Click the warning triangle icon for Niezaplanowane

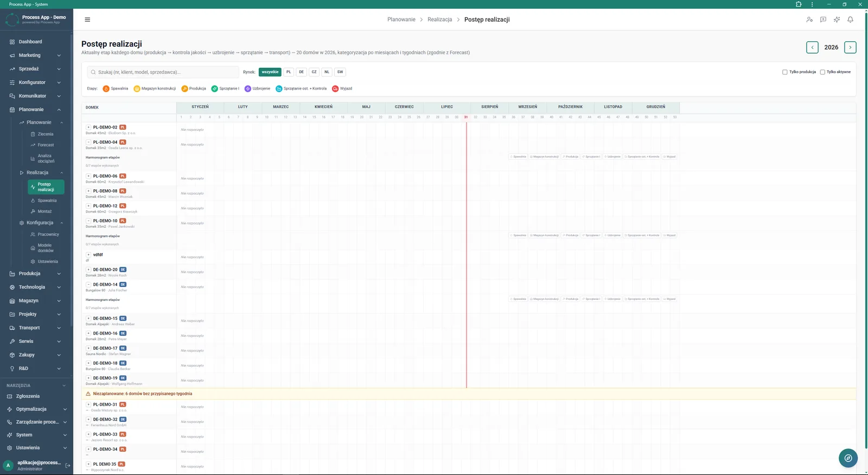pos(88,394)
